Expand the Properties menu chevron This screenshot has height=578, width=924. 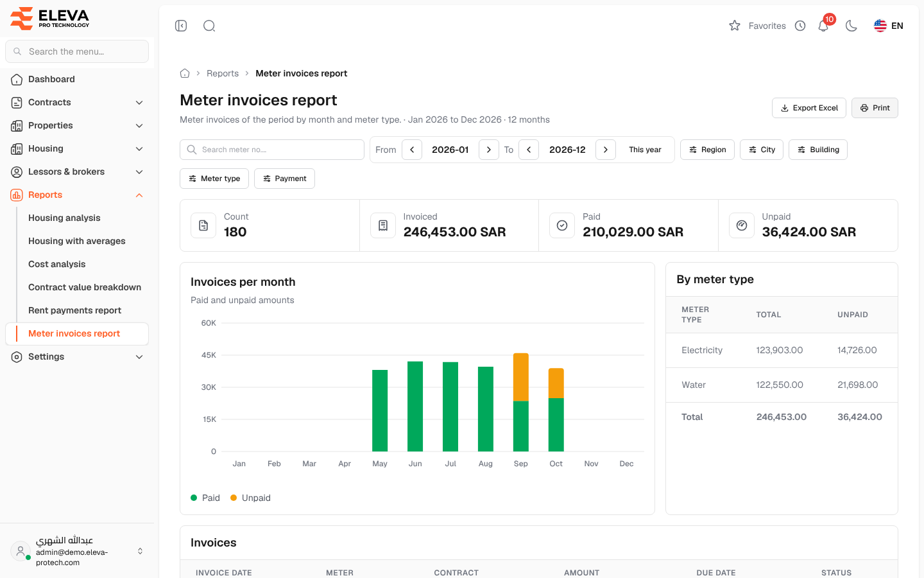click(139, 125)
